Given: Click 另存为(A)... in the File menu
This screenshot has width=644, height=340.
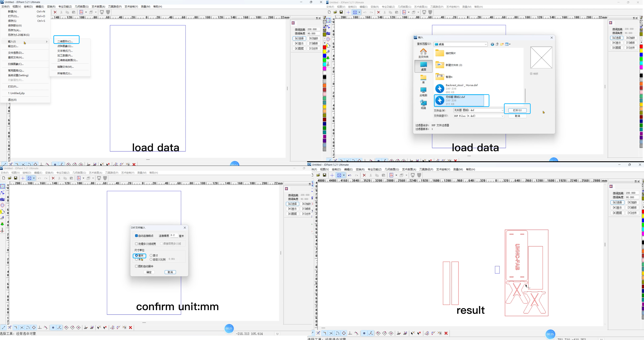Looking at the screenshot, I should tap(14, 30).
